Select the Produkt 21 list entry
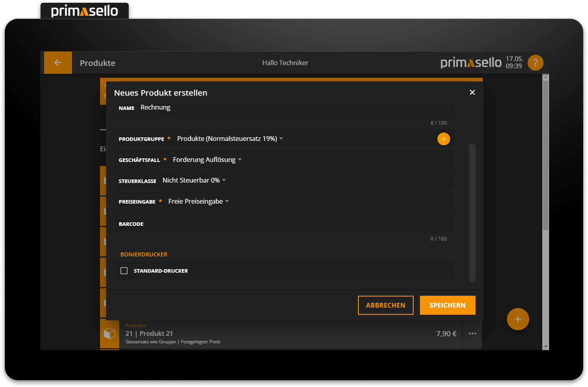The width and height of the screenshot is (588, 387). point(278,334)
